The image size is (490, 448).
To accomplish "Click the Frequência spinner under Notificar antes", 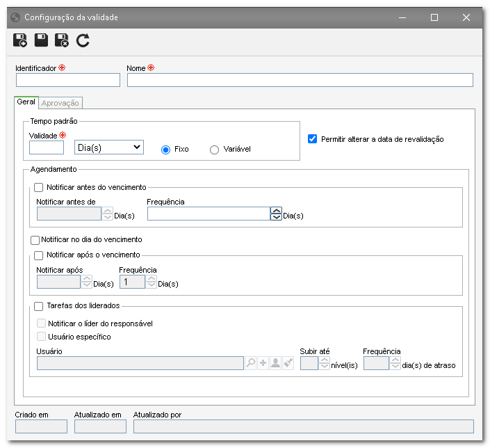I will 276,214.
